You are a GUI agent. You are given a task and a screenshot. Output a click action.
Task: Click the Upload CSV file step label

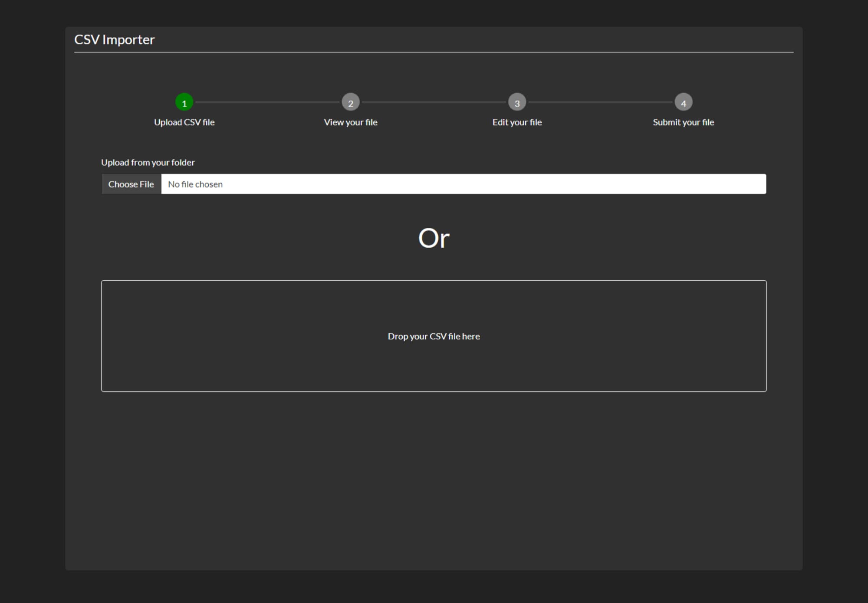point(184,122)
